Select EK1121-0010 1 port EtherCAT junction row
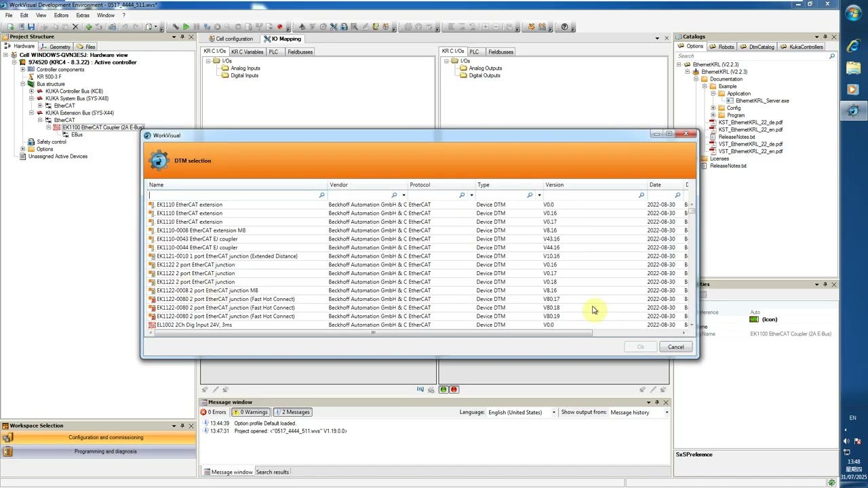868x488 pixels. 417,256
